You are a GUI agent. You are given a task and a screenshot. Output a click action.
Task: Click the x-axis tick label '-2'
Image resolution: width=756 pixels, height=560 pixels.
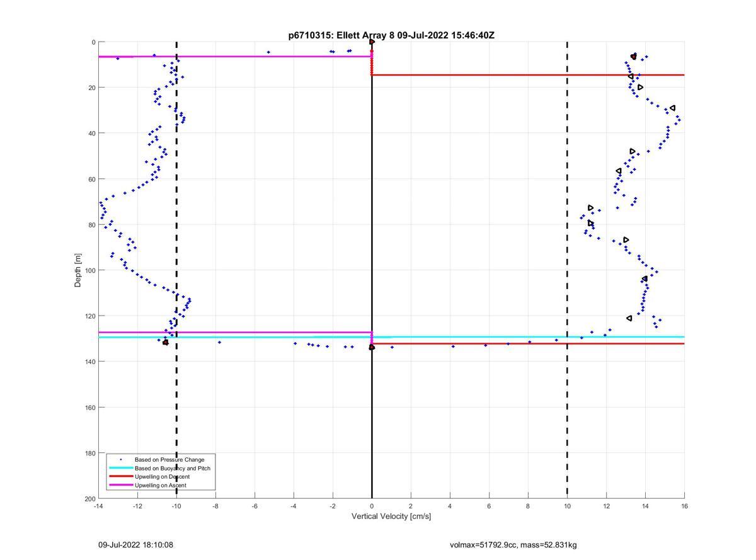pyautogui.click(x=333, y=506)
